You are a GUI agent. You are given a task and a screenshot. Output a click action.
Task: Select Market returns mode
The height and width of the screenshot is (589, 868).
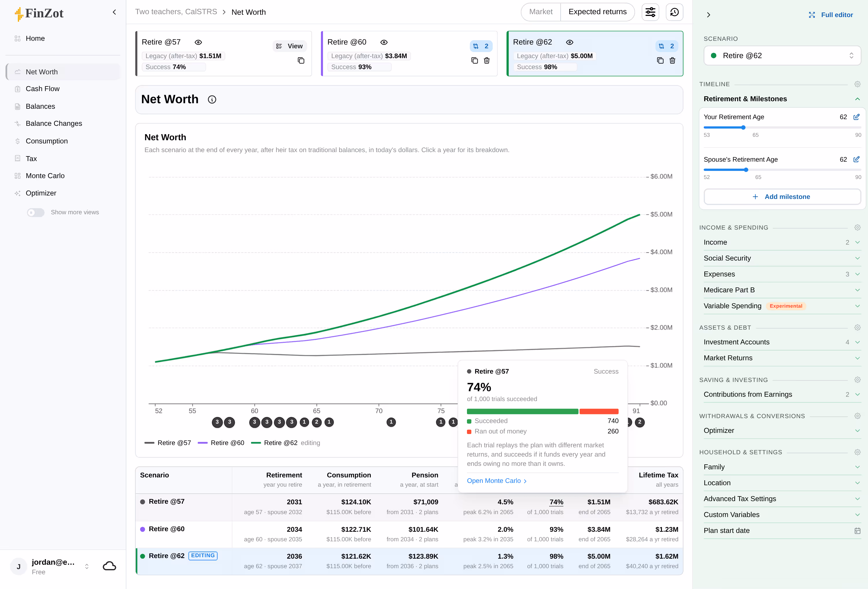point(541,12)
